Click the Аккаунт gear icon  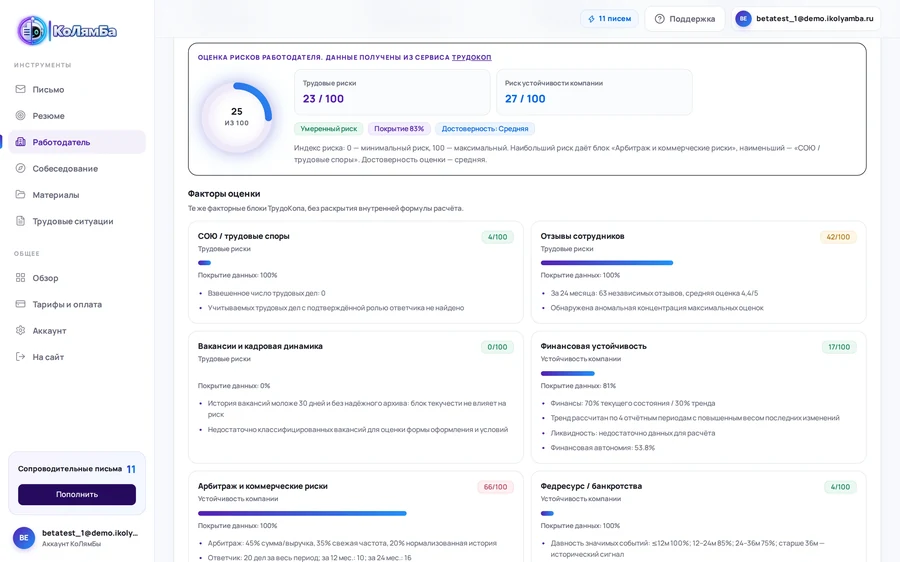[x=21, y=331]
